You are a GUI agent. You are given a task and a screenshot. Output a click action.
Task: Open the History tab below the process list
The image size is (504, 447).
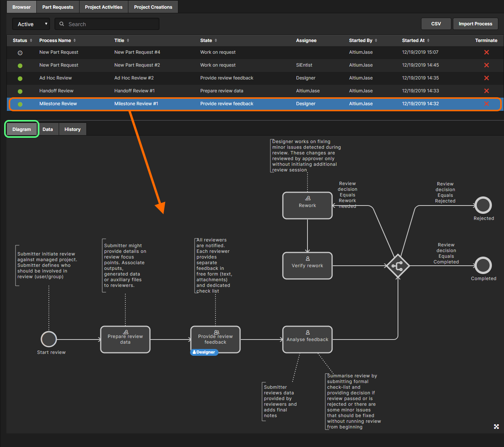pyautogui.click(x=72, y=129)
